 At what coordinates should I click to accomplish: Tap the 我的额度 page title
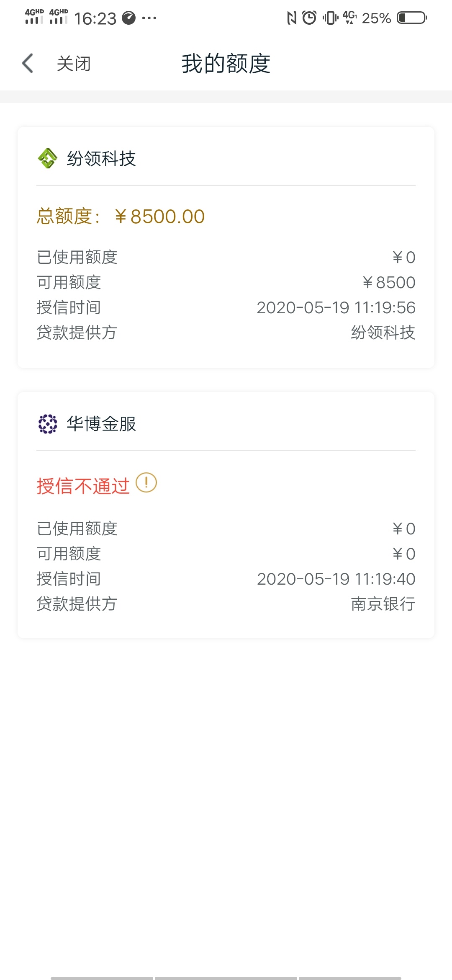[226, 64]
